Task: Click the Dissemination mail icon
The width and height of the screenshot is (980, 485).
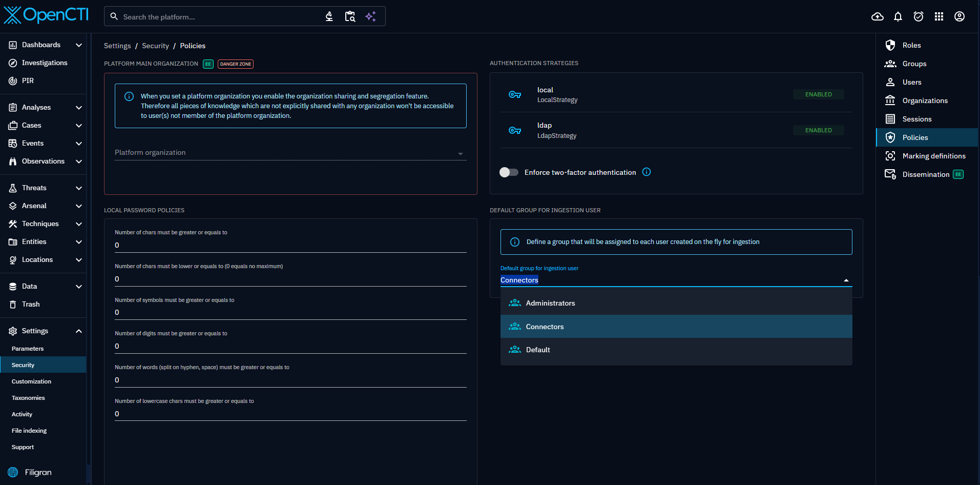Action: [890, 174]
